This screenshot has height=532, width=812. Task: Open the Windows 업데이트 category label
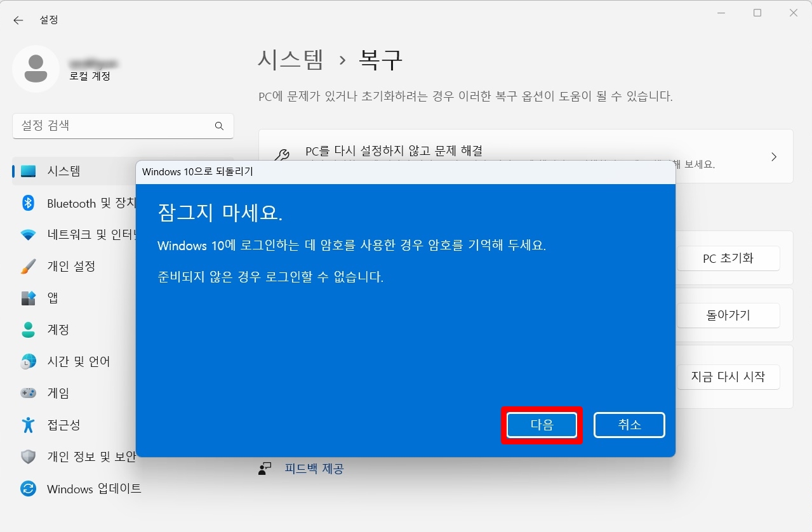pyautogui.click(x=94, y=489)
